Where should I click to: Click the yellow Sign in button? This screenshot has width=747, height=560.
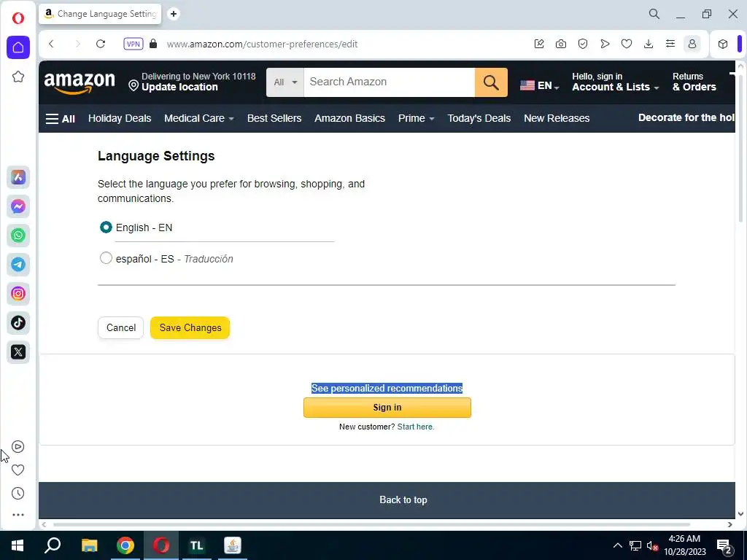coord(387,408)
